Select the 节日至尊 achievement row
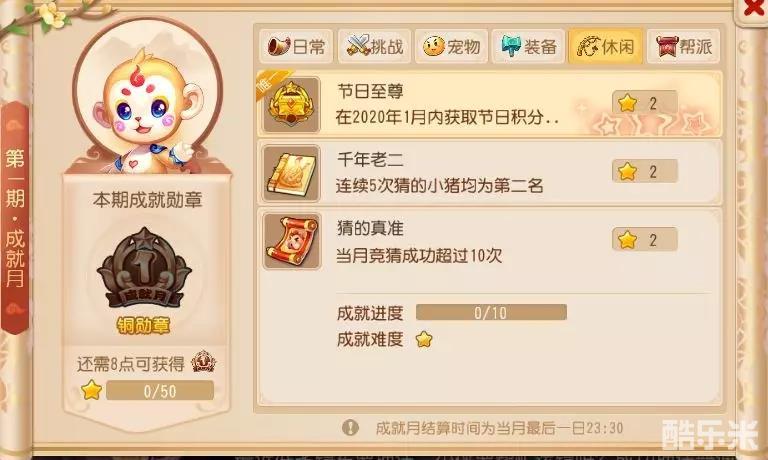 (x=489, y=104)
